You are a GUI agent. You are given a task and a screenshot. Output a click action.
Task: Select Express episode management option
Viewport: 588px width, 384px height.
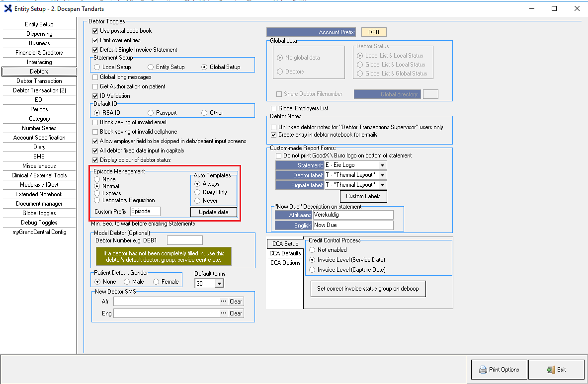click(97, 193)
